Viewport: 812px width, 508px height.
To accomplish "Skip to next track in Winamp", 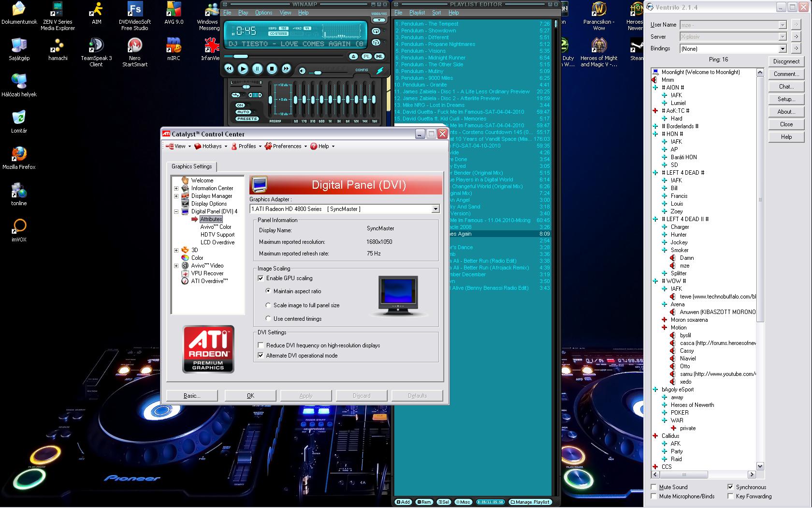I will coord(286,69).
